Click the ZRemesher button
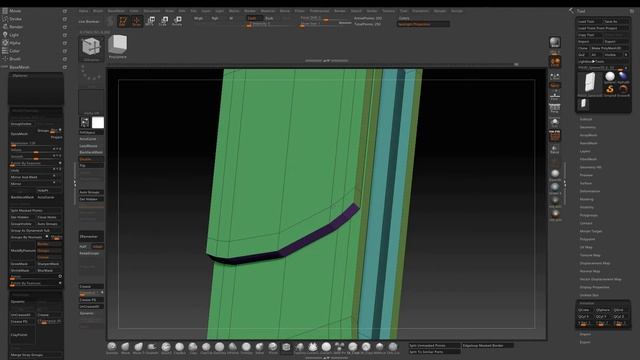 click(x=91, y=236)
